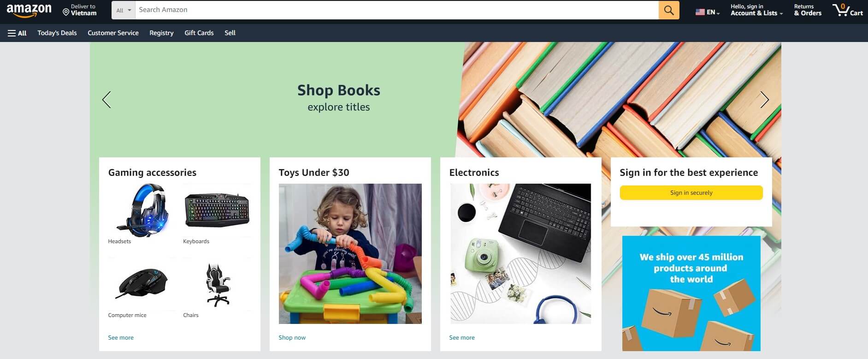
Task: Go to Today's Deals
Action: coord(57,33)
